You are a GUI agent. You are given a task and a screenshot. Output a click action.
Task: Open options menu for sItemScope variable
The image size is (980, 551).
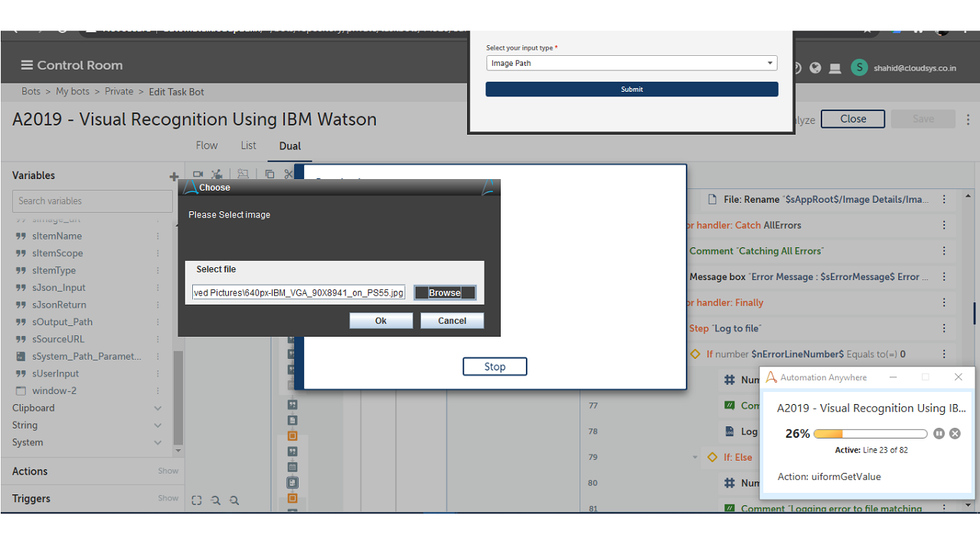[158, 253]
